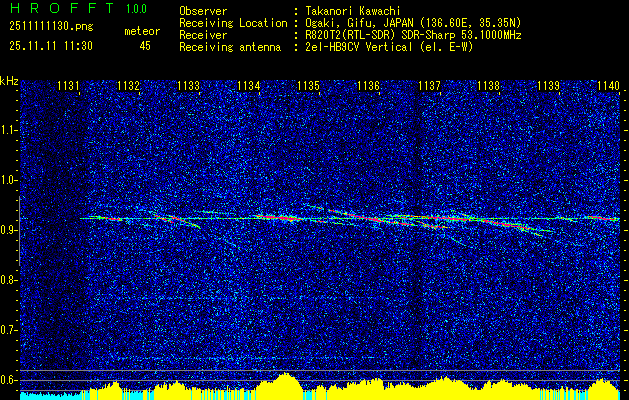
Task: Click the 0.6 kHz axis label
Action: point(8,380)
